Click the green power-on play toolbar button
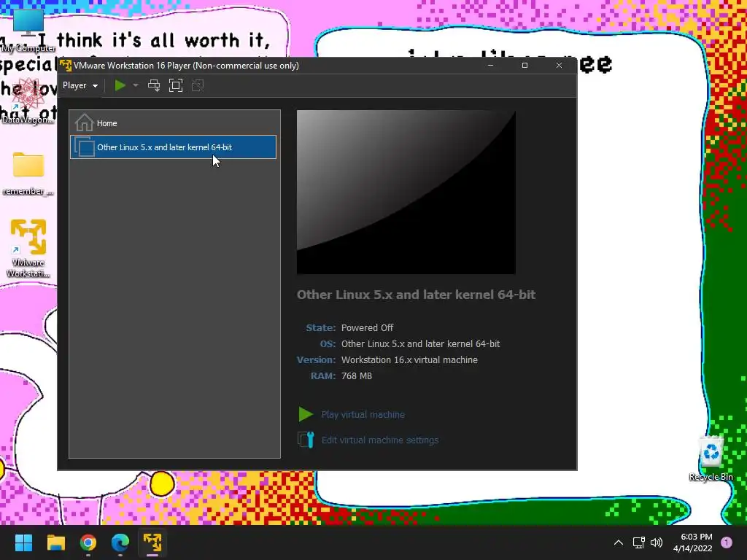747x560 pixels. point(120,86)
